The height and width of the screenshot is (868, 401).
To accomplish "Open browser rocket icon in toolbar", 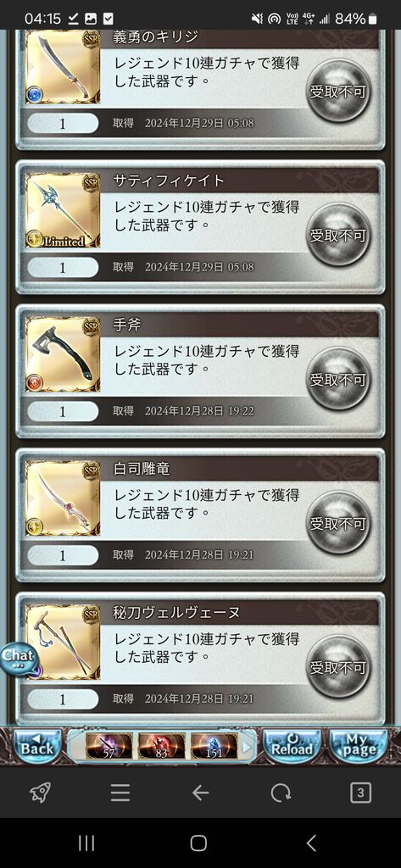I will point(40,793).
